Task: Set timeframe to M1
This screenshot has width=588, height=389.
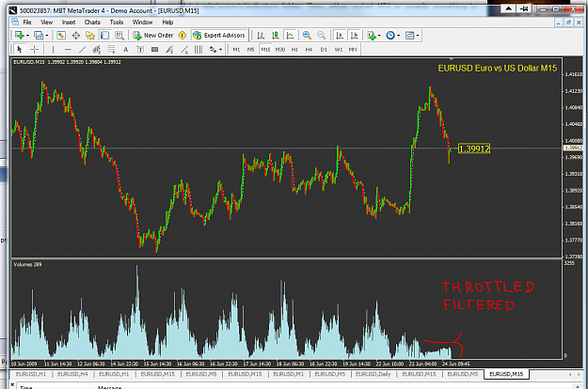Action: [236, 49]
